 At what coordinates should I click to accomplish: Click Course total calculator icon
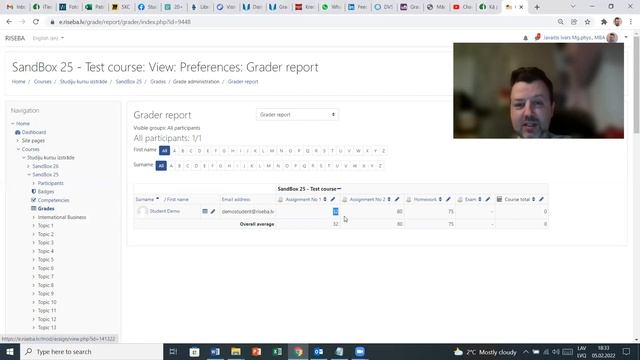(499, 199)
